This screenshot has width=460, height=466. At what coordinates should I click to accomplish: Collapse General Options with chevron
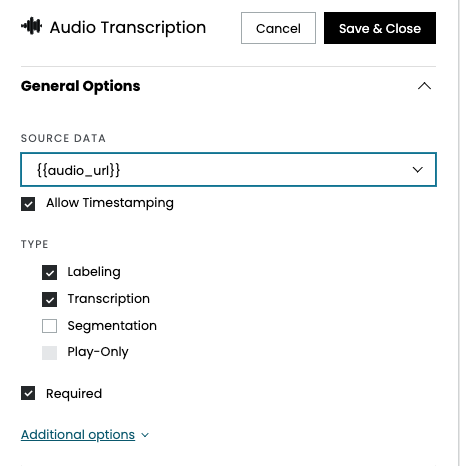pos(424,86)
